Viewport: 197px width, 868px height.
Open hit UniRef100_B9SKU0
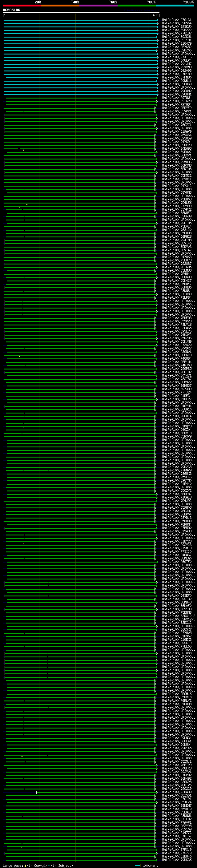pyautogui.click(x=176, y=26)
